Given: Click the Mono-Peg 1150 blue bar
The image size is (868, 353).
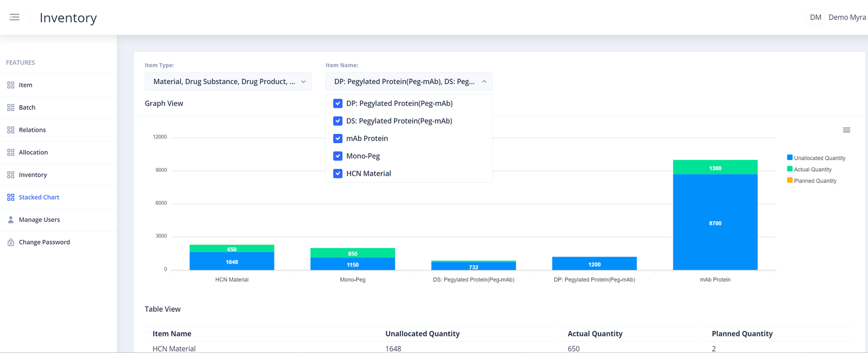Looking at the screenshot, I should click(353, 264).
